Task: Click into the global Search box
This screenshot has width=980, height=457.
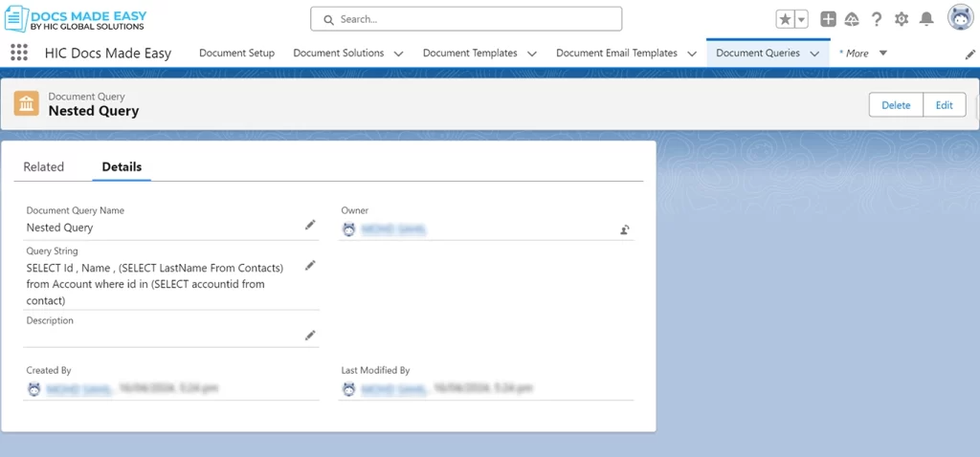Action: (x=466, y=19)
